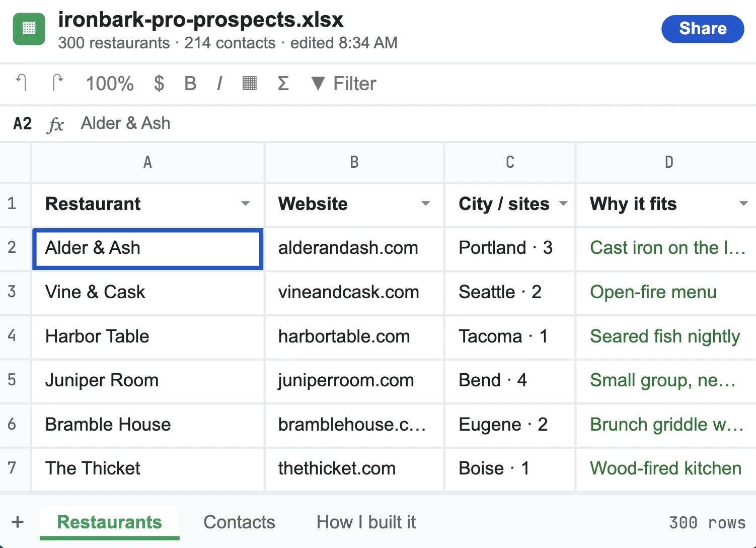Open the borders grid icon
Screen dimensions: 756x548
pos(250,83)
